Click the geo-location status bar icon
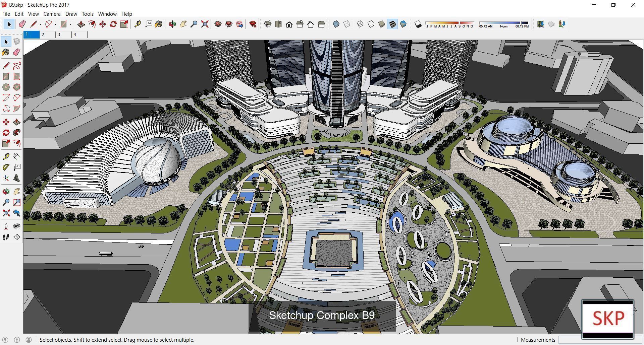 pyautogui.click(x=5, y=340)
